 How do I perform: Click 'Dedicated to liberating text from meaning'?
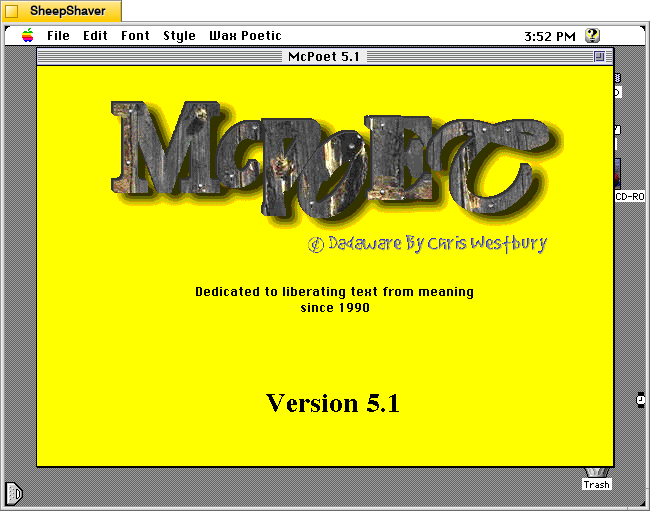335,292
